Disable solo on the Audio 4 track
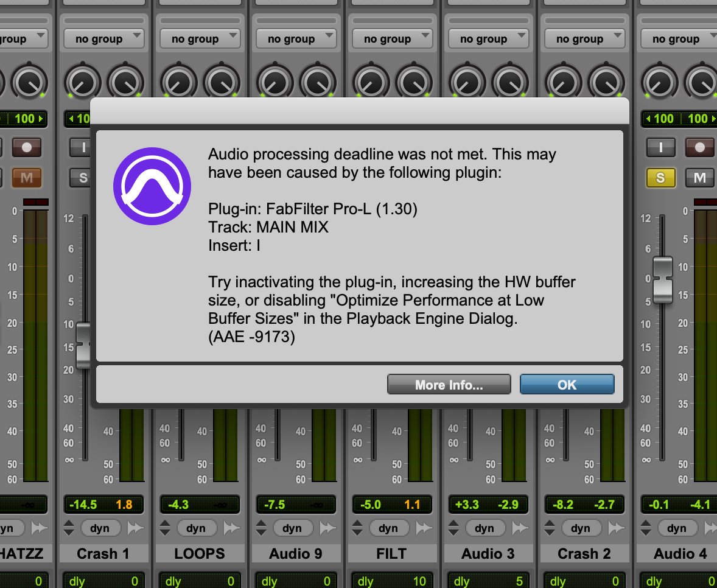 [x=661, y=177]
